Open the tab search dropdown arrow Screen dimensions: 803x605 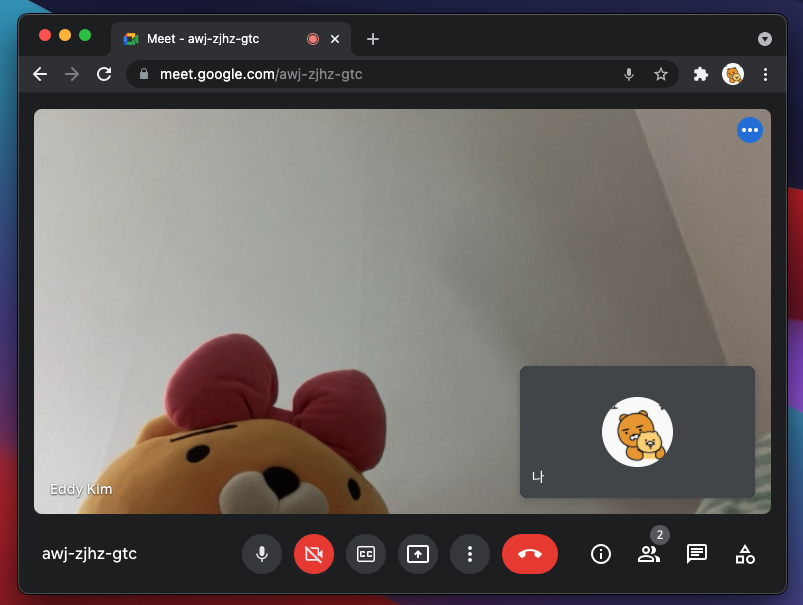[x=765, y=39]
